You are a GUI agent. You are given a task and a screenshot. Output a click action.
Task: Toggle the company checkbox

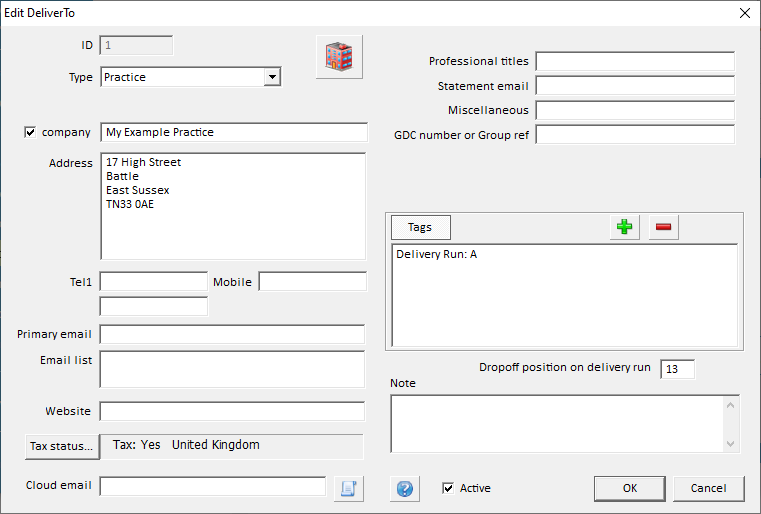click(30, 132)
